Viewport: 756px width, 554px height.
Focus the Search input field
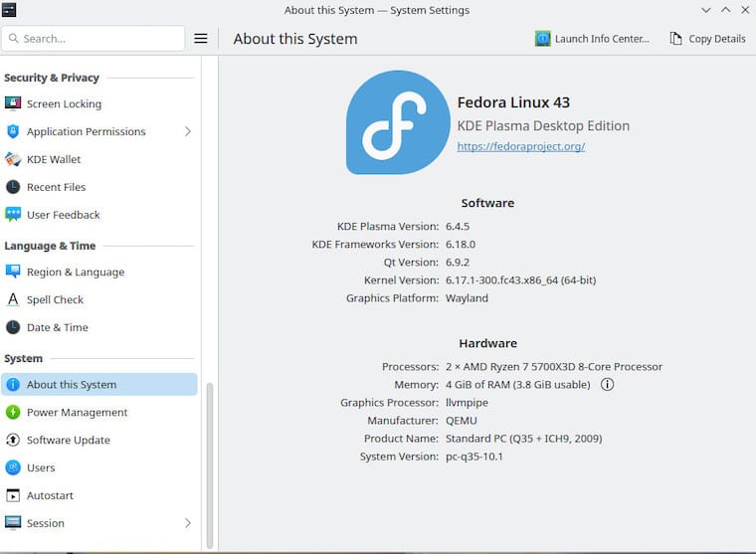tap(94, 39)
